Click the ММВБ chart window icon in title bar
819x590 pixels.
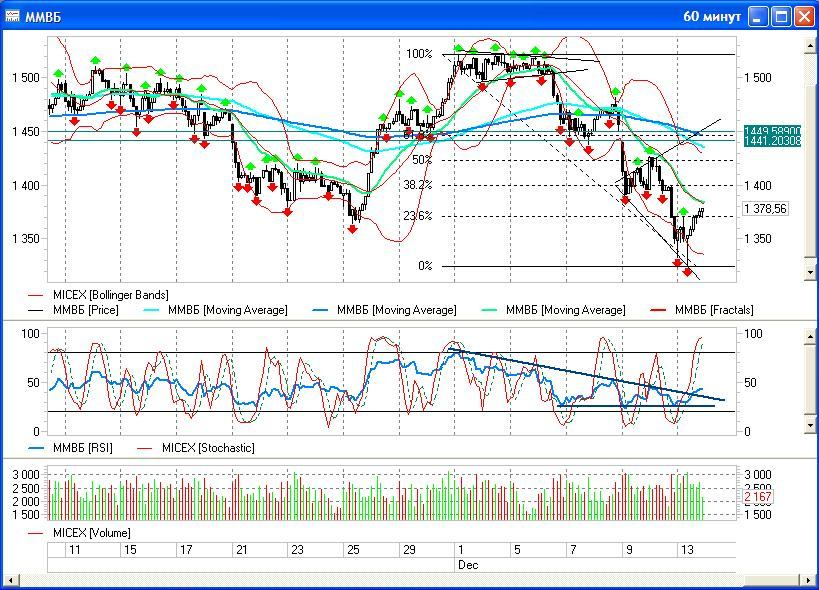point(12,16)
